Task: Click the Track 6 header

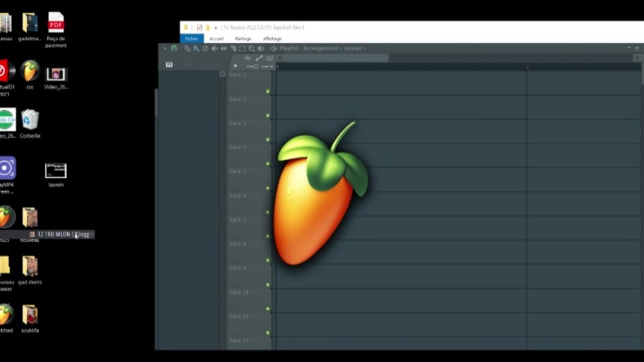Action: click(x=249, y=203)
